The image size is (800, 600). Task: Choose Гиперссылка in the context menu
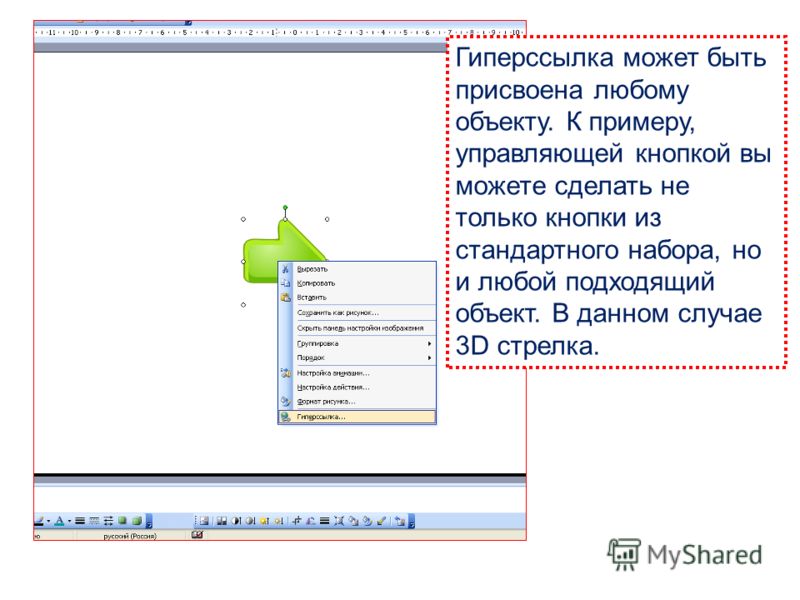tap(357, 417)
